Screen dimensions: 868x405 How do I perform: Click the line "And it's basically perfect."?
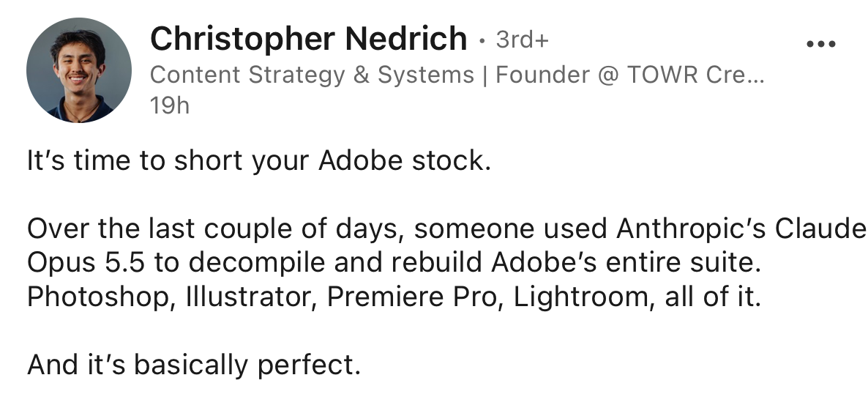coord(194,365)
